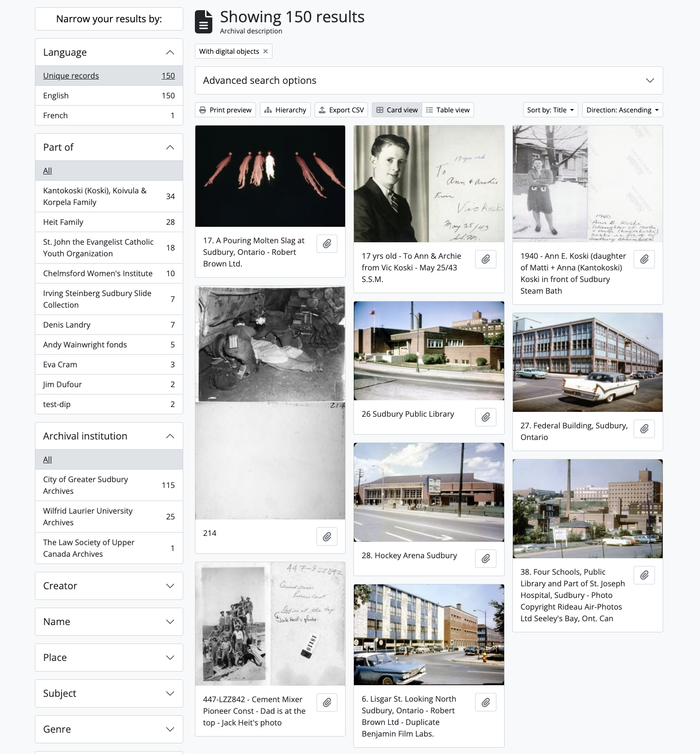Filter by Heit Family collection
This screenshot has height=754, width=700.
pos(64,222)
